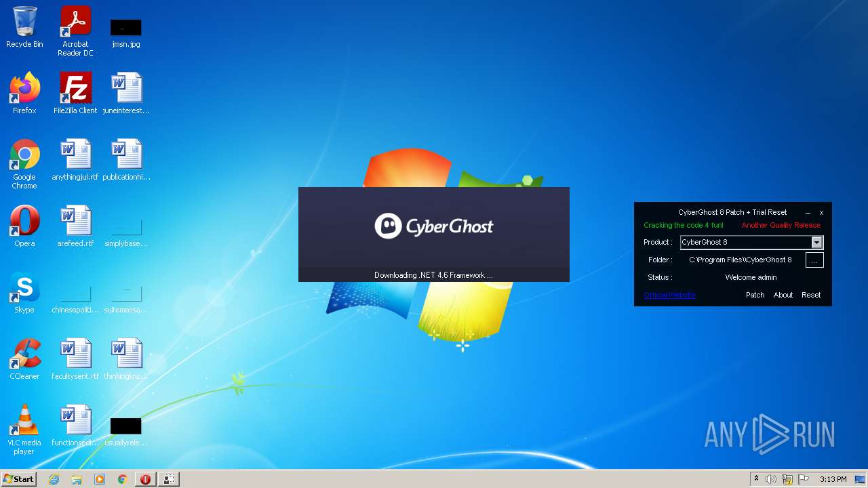Select thinkingkno document icon
The width and height of the screenshot is (868, 488).
click(126, 359)
